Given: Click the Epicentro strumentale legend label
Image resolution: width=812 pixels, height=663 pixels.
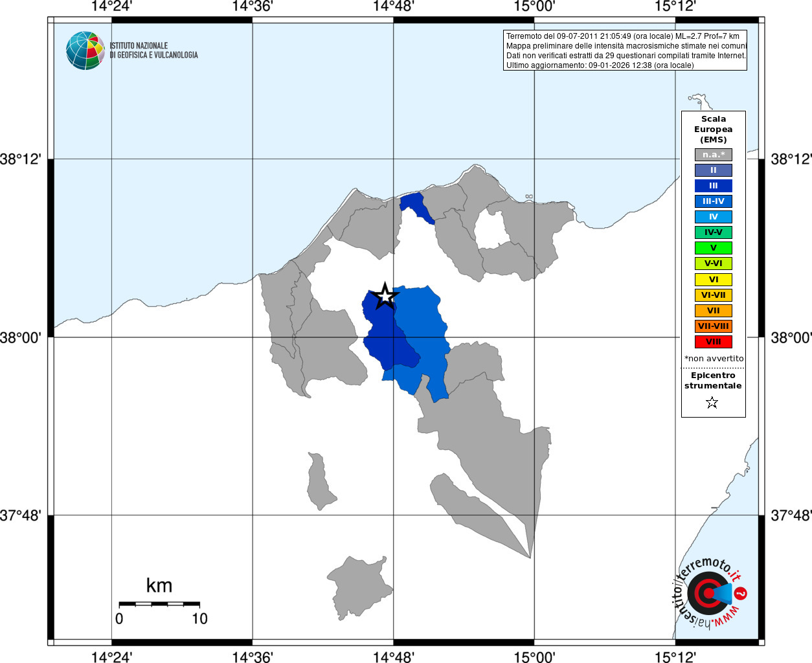Looking at the screenshot, I should click(x=713, y=381).
